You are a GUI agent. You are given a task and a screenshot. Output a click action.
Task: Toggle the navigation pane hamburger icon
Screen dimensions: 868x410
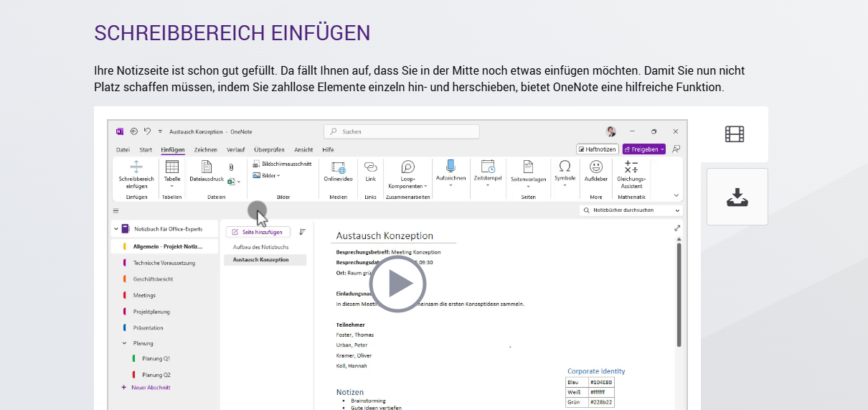click(x=115, y=211)
